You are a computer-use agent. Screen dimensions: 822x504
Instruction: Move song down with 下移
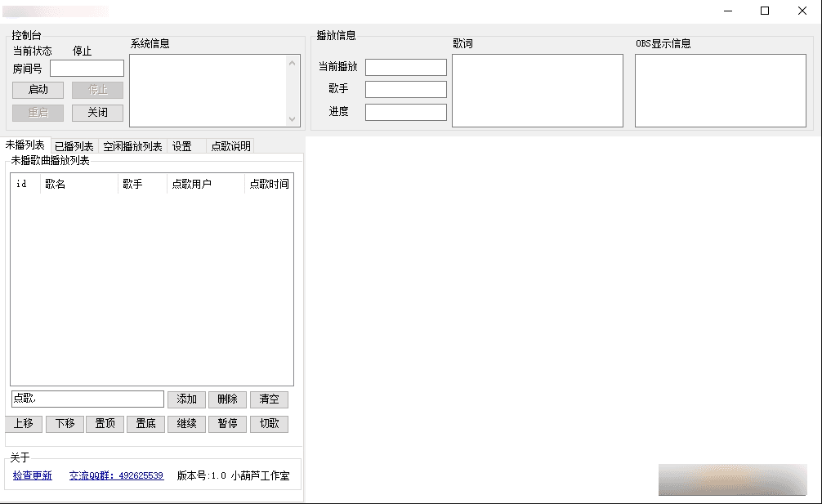coord(65,424)
